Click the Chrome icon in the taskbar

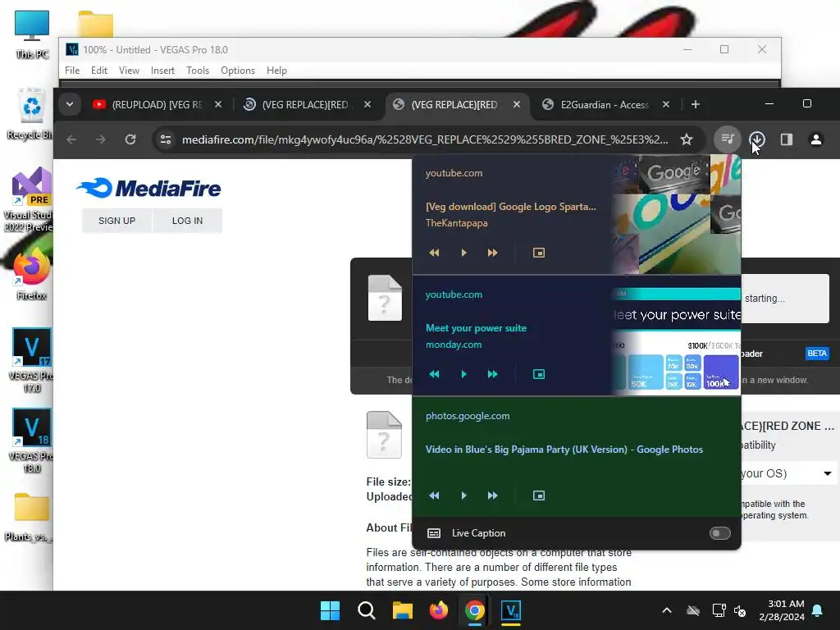click(x=475, y=610)
